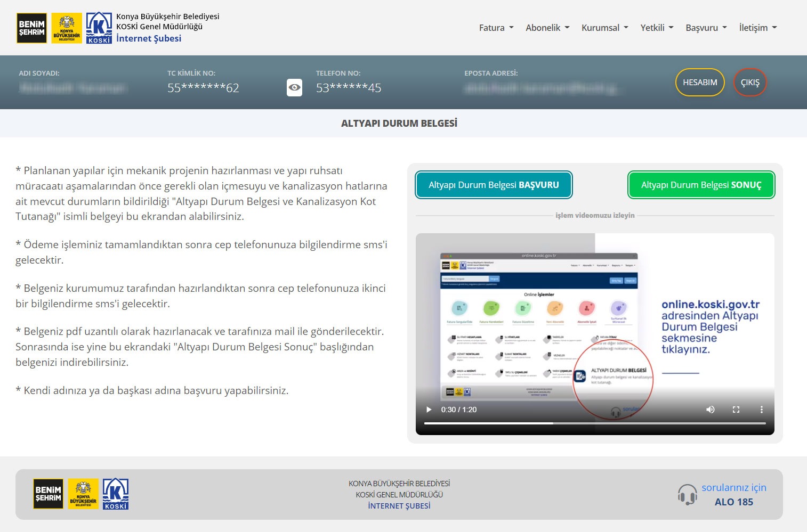Log out with the ÇIKIŞ button

click(x=750, y=83)
